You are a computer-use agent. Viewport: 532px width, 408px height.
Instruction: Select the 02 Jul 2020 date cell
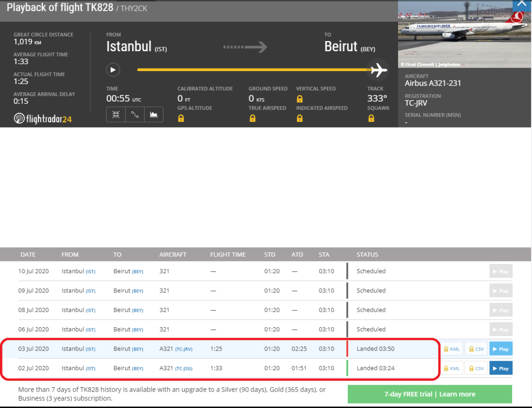pos(33,368)
